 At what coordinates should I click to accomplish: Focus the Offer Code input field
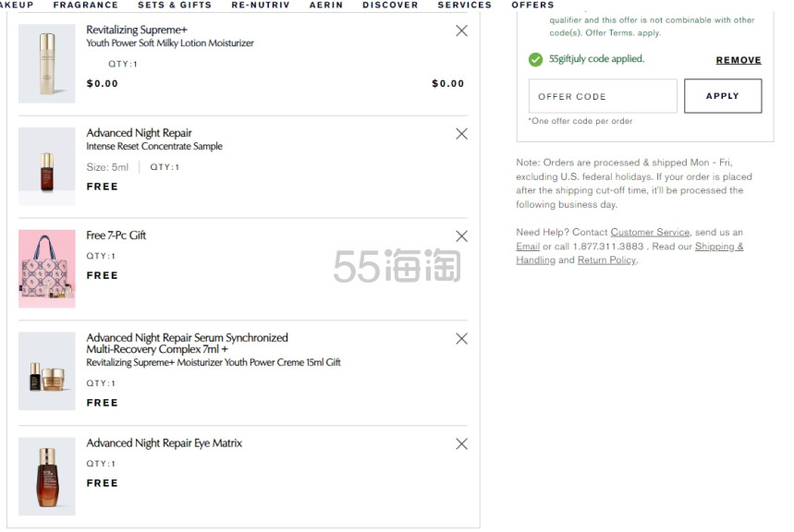[x=603, y=96]
